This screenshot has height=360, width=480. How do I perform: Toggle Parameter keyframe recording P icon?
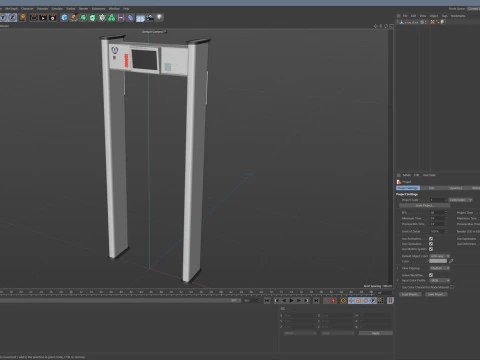pyautogui.click(x=373, y=301)
